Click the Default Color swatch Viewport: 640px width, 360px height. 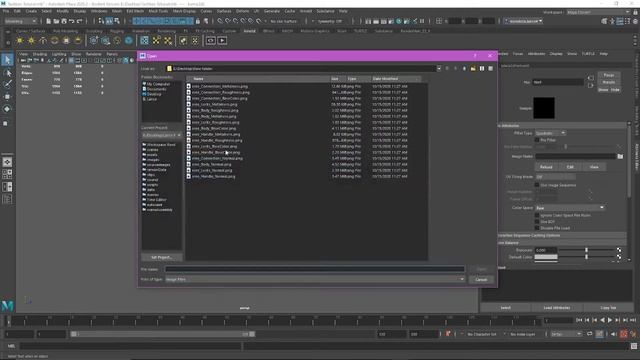(546, 257)
